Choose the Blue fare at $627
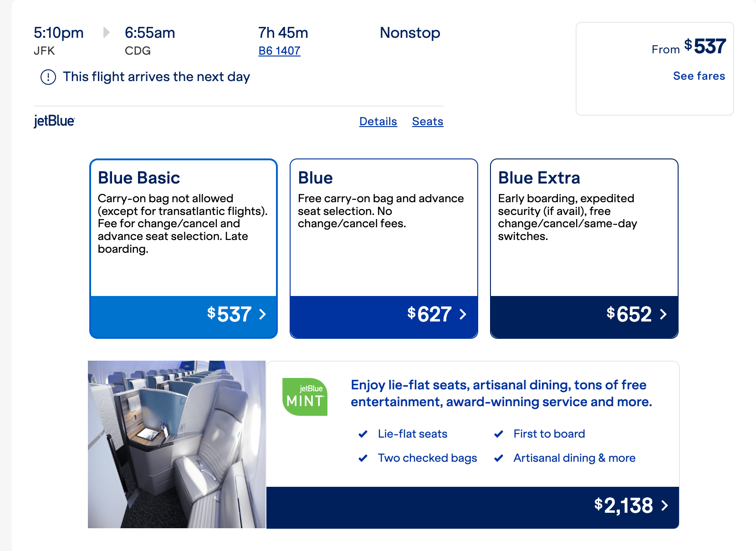 point(384,249)
